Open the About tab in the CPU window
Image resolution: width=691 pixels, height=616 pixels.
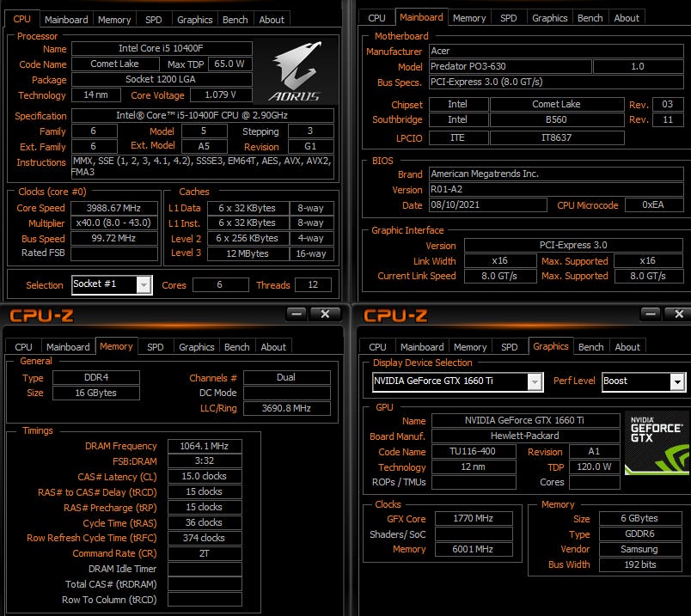point(272,20)
